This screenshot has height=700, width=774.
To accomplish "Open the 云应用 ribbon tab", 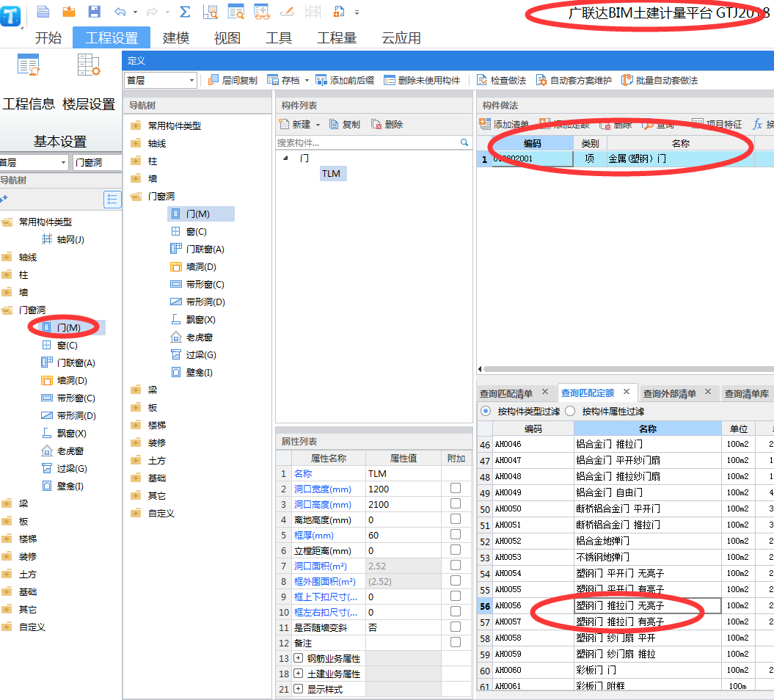I will (x=401, y=38).
